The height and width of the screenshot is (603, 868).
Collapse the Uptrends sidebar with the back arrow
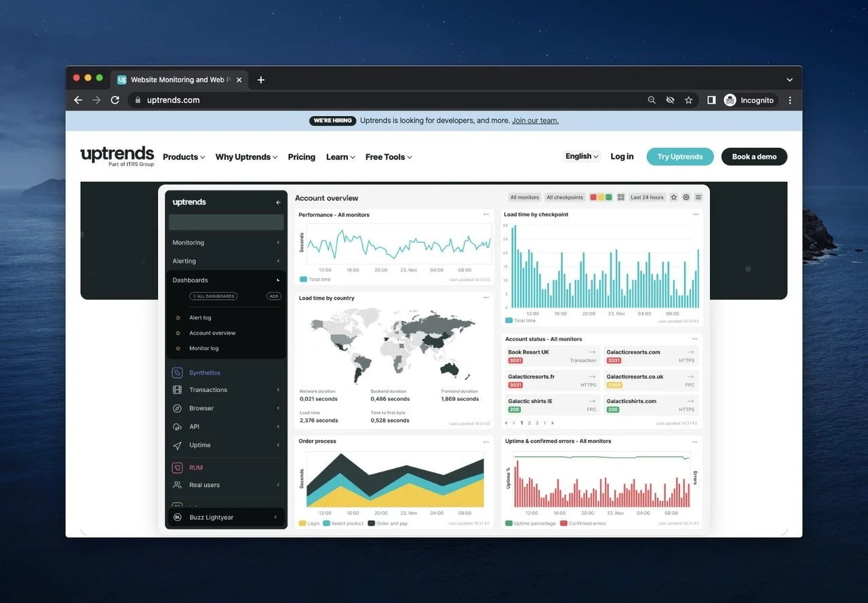pos(278,202)
